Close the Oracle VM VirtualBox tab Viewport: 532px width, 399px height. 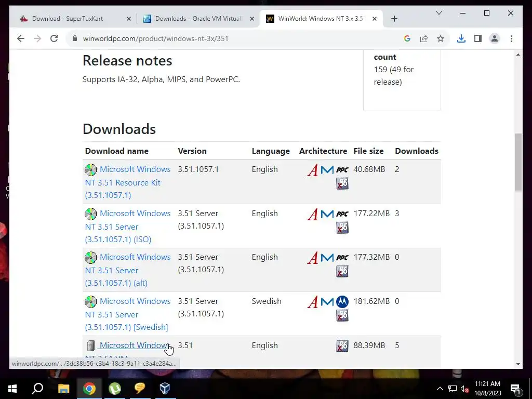click(252, 19)
